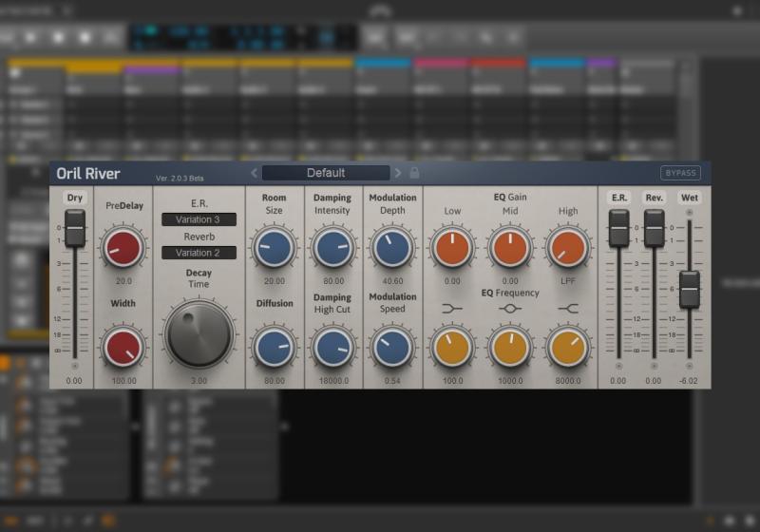Click the mid peak filter type icon
The width and height of the screenshot is (760, 532).
point(510,309)
